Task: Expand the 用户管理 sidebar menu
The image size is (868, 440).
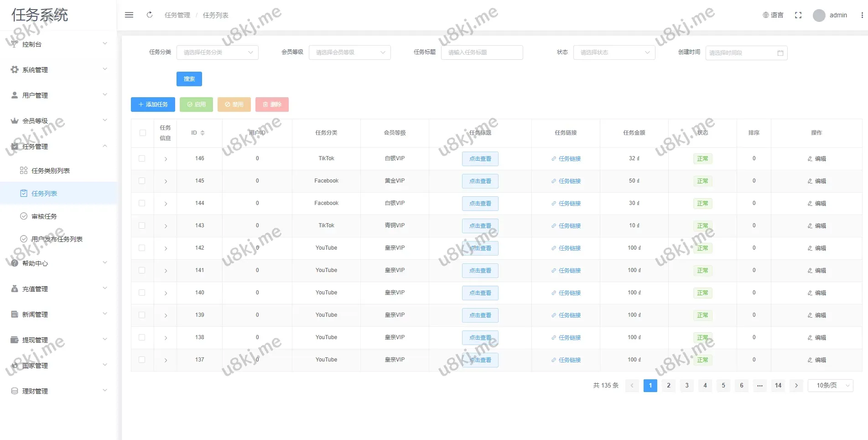Action: [x=58, y=95]
